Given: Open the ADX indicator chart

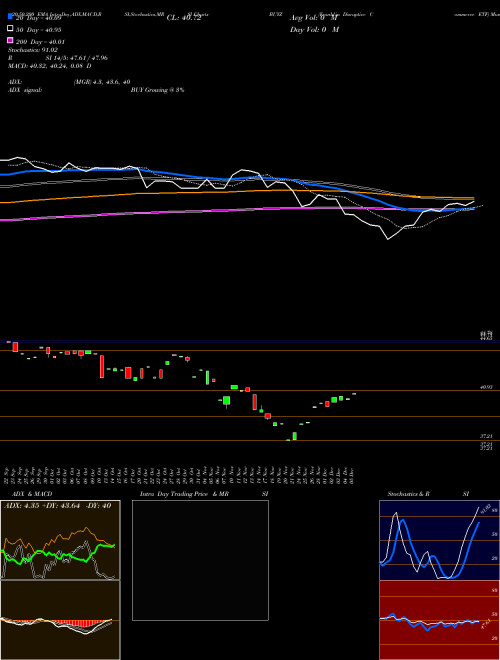Looking at the screenshot, I should (x=60, y=540).
